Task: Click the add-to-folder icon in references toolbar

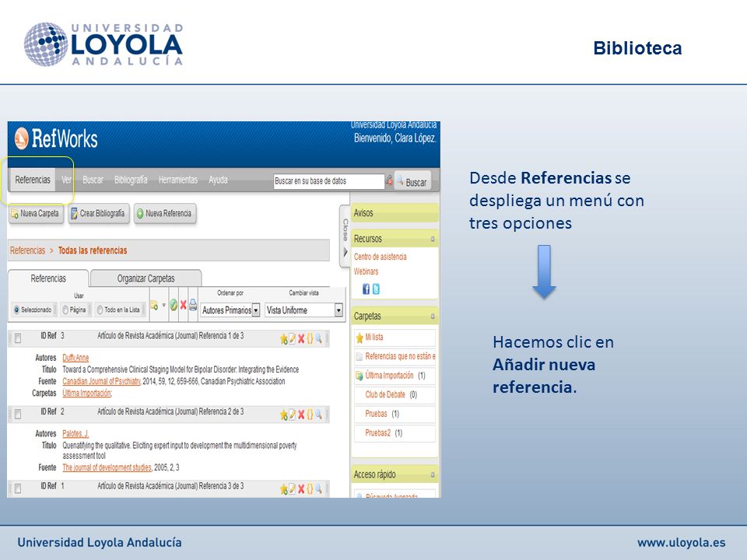Action: pos(154,305)
